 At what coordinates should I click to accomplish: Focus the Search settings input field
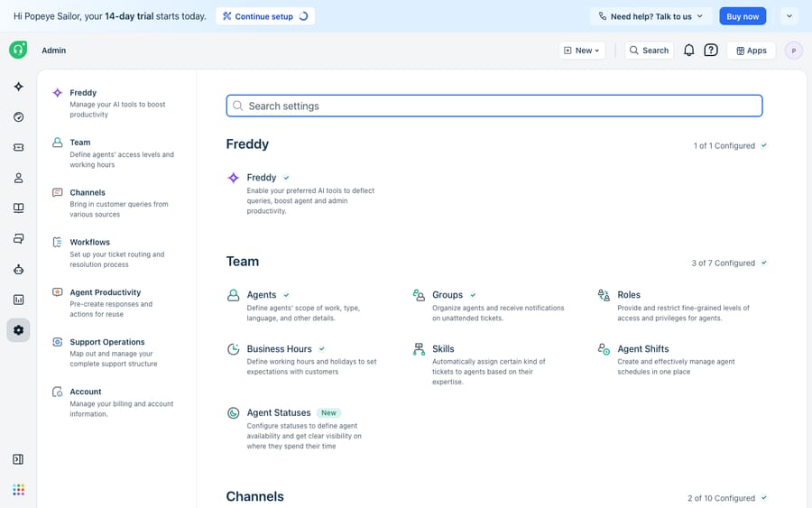(x=494, y=106)
